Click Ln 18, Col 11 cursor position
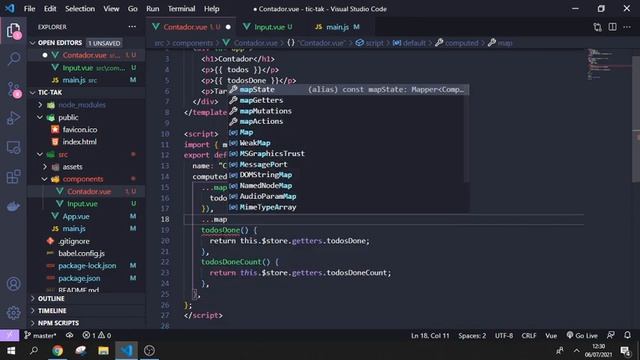 coord(430,336)
